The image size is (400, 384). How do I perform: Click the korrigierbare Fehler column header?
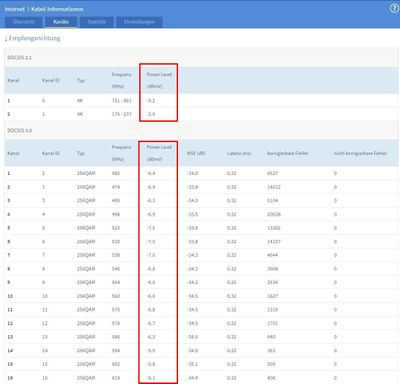288,153
